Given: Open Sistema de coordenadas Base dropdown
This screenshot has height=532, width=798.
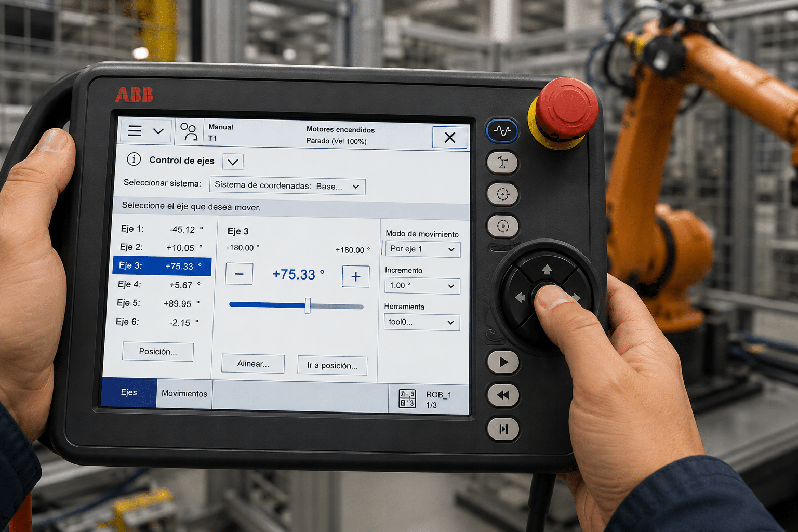Looking at the screenshot, I should [287, 186].
